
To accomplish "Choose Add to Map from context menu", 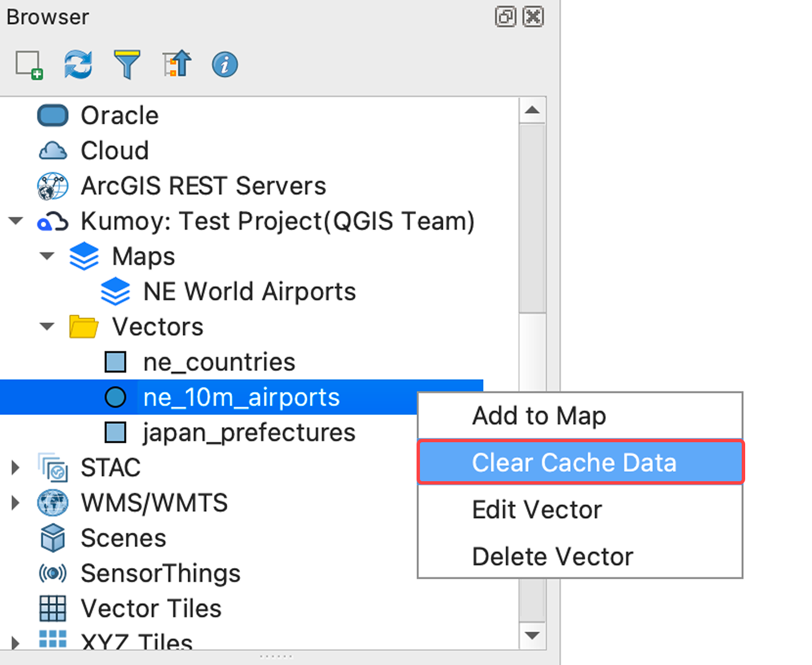I will click(x=539, y=415).
